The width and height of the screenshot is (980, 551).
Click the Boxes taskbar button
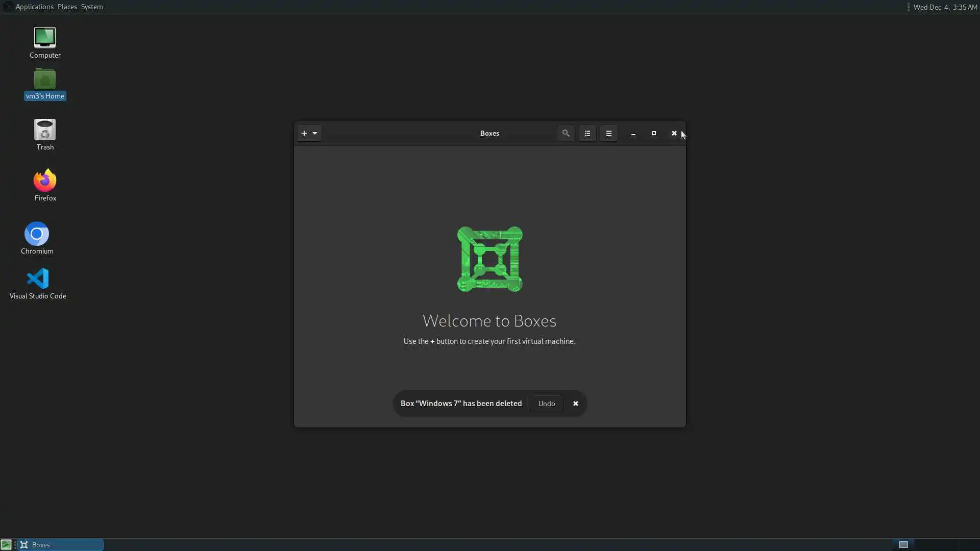coord(60,545)
